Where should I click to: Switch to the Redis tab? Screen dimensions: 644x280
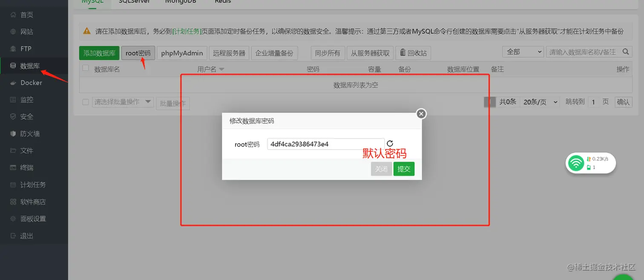point(222,3)
